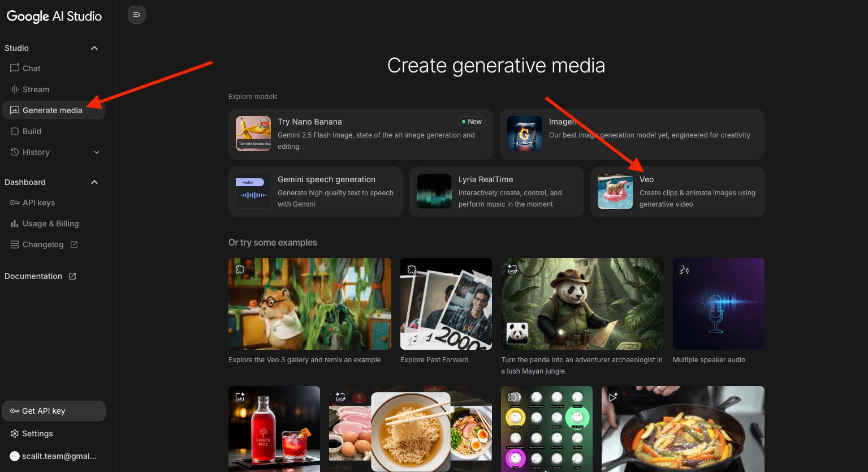Open the Veo video generation card
868x472 pixels.
pyautogui.click(x=677, y=191)
